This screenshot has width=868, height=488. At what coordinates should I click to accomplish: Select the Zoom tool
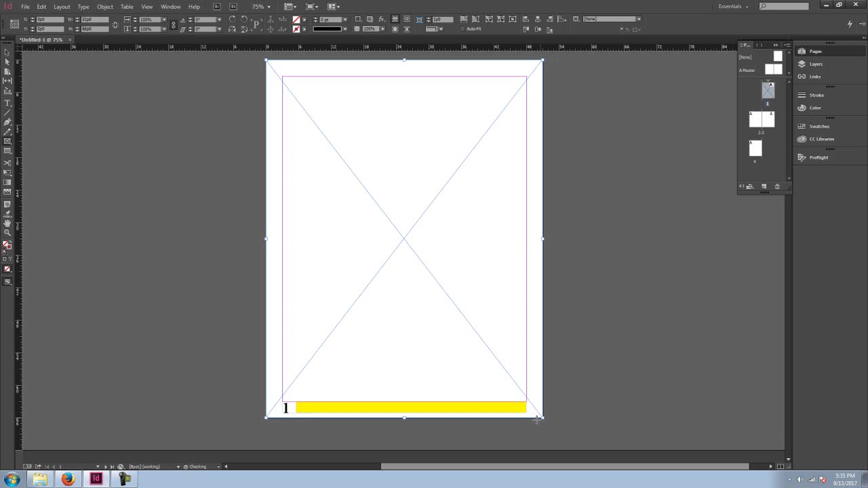coord(7,232)
